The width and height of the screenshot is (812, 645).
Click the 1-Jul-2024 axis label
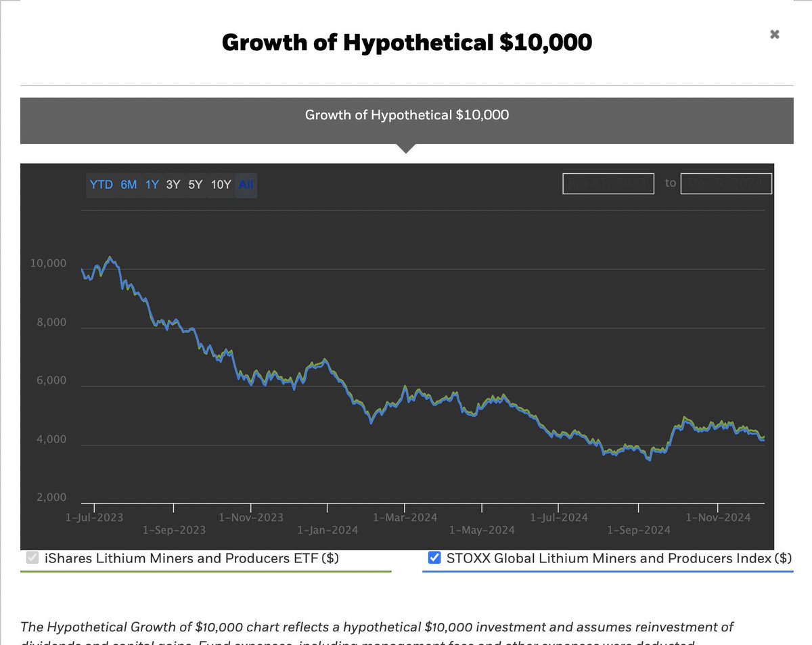point(558,517)
